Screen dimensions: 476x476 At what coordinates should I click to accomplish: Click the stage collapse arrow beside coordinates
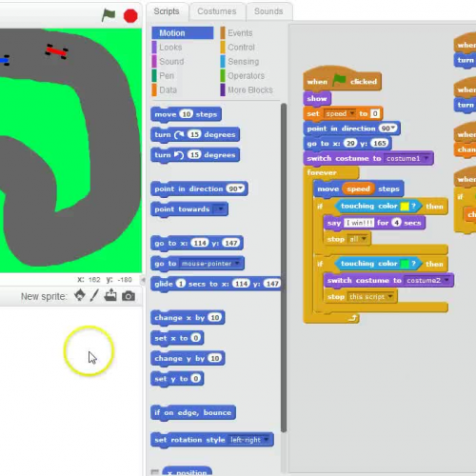click(143, 280)
